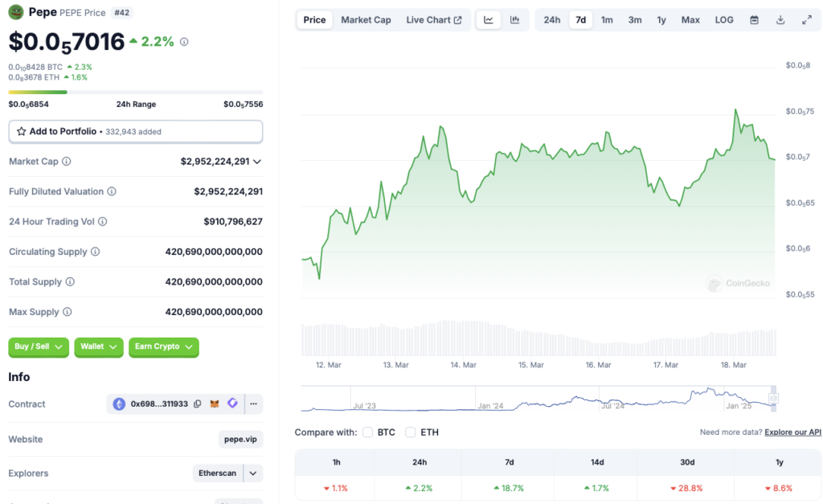Viewport: 823px width, 504px height.
Task: Select the 1m time range
Action: (607, 20)
